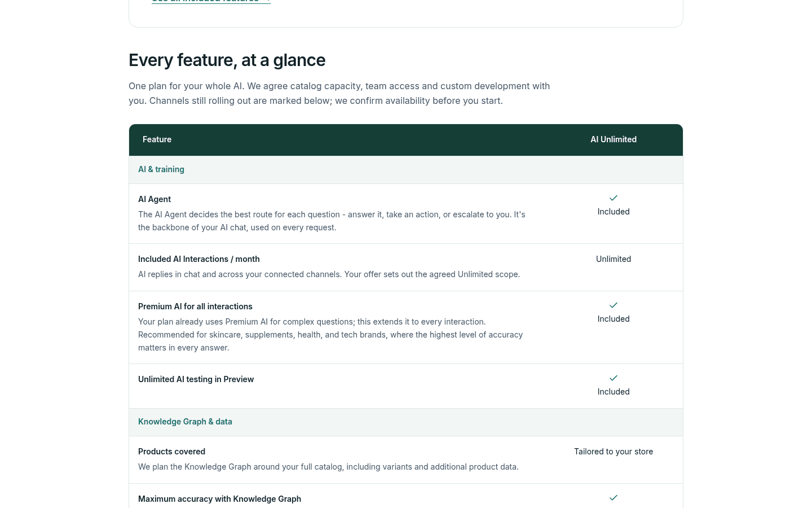Click the AI Agent description paragraph
The width and height of the screenshot is (812, 508).
click(332, 221)
